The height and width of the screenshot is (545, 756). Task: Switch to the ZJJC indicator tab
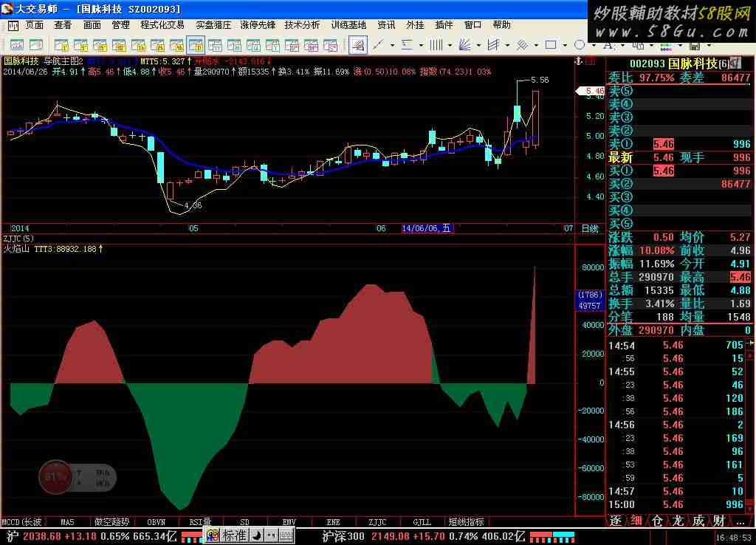point(377,522)
